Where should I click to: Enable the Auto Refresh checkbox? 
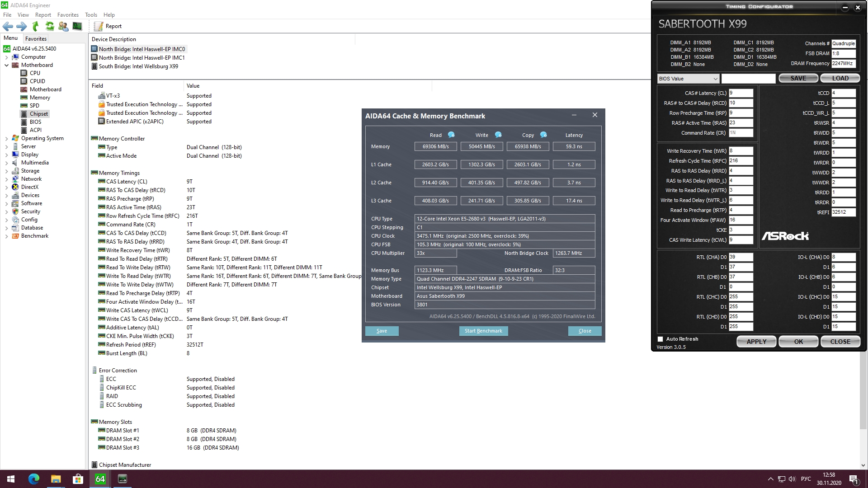[660, 339]
